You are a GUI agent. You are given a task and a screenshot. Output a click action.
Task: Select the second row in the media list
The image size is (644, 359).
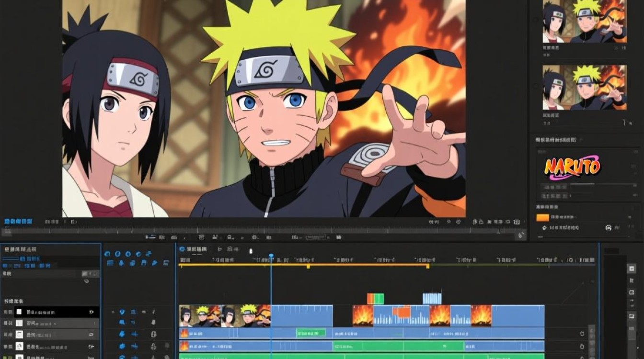pyautogui.click(x=50, y=323)
